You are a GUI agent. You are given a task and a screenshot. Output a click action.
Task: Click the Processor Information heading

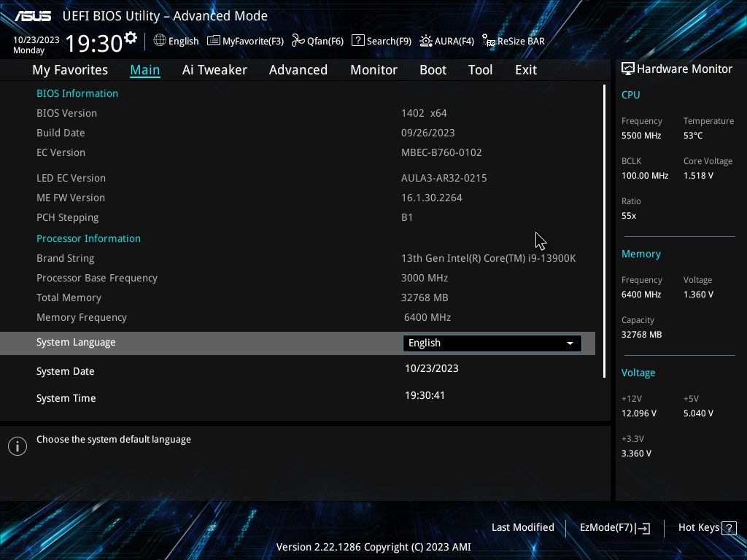click(x=88, y=238)
